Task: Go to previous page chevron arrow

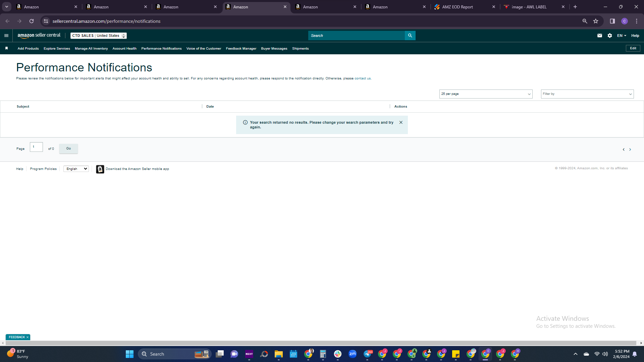Action: 624,149
